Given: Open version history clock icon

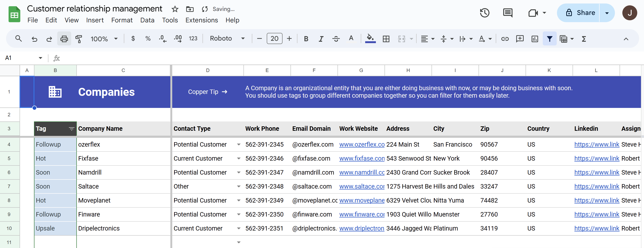Looking at the screenshot, I should pyautogui.click(x=484, y=13).
